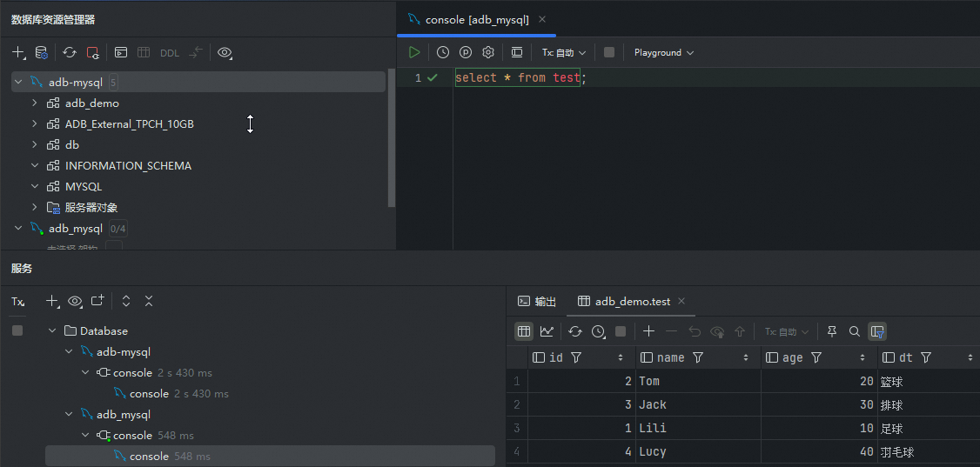Open the results Tx 自动 dropdown

pos(787,331)
